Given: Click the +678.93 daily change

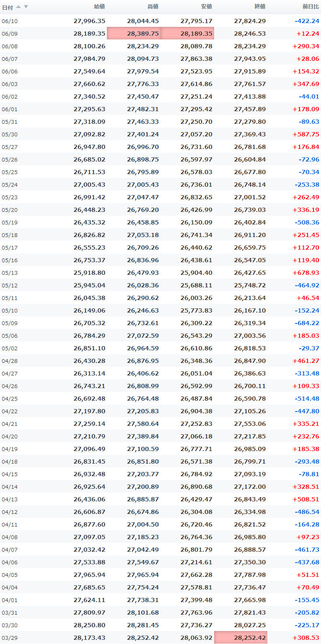Looking at the screenshot, I should [x=306, y=273].
